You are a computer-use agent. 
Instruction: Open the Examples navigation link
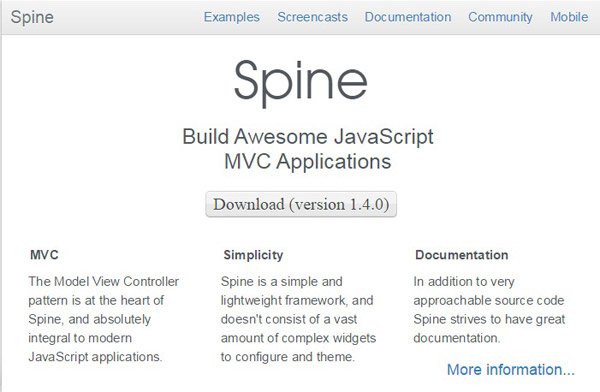(232, 17)
